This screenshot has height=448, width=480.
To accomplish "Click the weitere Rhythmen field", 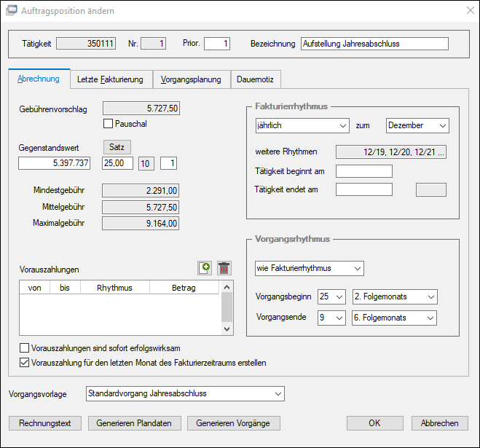I will point(391,152).
